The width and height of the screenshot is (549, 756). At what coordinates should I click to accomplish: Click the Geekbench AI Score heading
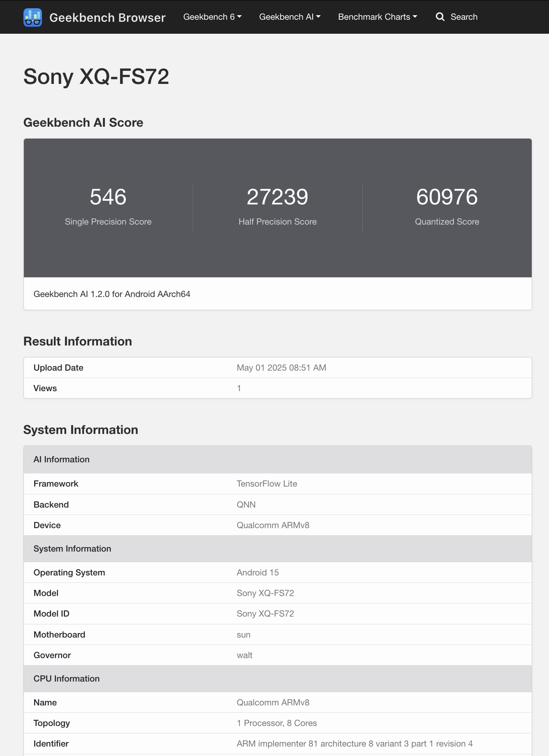tap(83, 123)
